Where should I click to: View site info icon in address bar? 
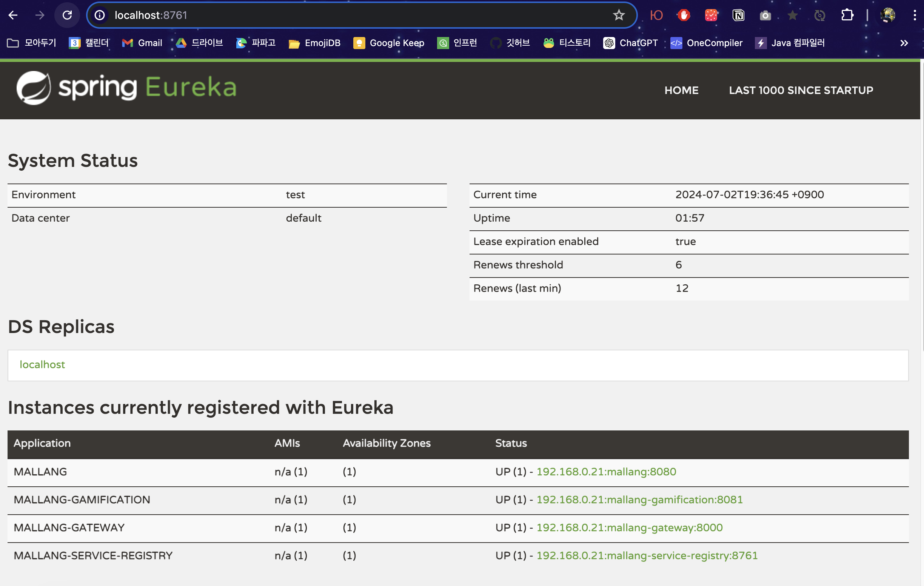(x=100, y=15)
